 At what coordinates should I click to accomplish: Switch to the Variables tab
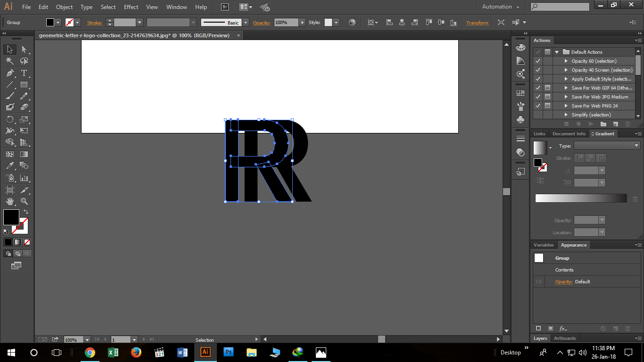(544, 245)
